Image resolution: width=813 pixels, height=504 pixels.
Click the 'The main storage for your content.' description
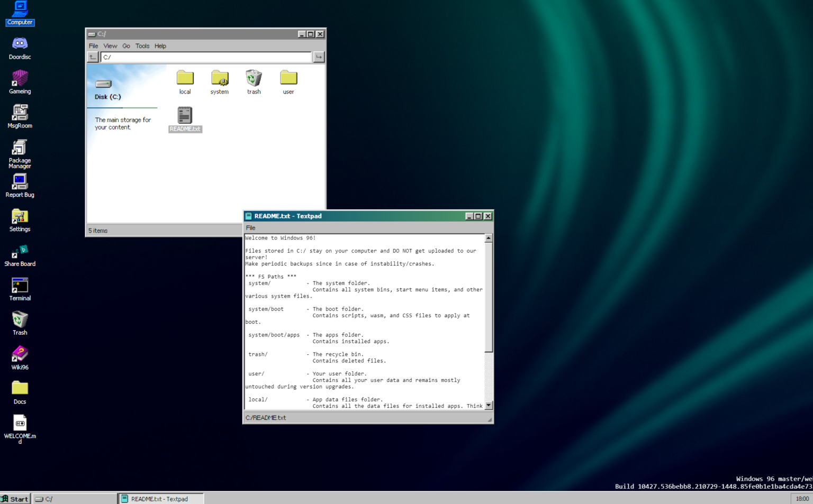pyautogui.click(x=123, y=124)
